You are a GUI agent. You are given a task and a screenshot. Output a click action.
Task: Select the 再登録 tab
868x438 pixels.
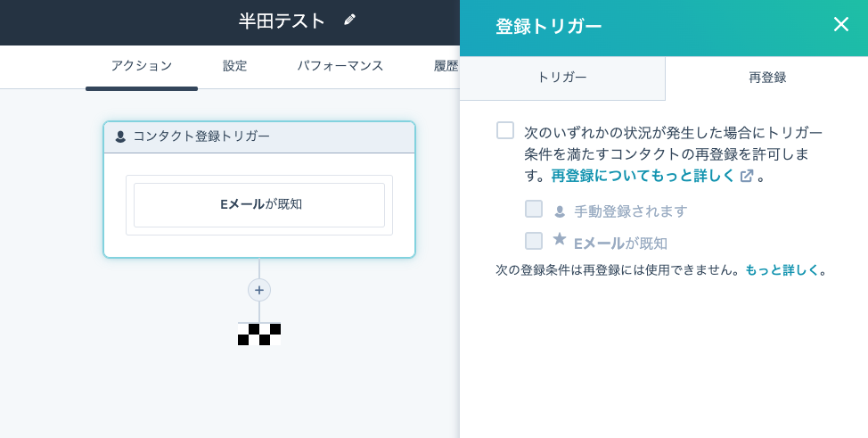(x=766, y=78)
